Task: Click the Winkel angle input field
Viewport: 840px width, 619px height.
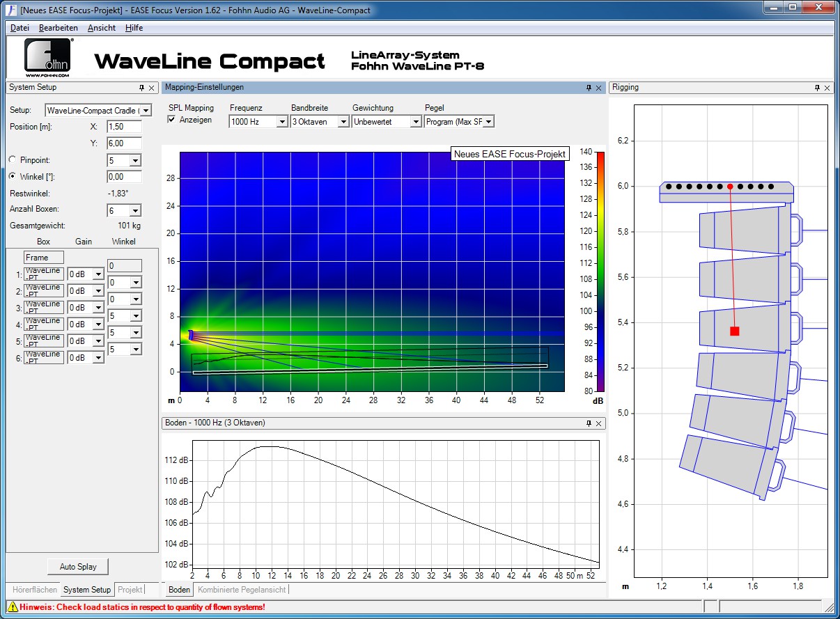Action: tap(124, 177)
